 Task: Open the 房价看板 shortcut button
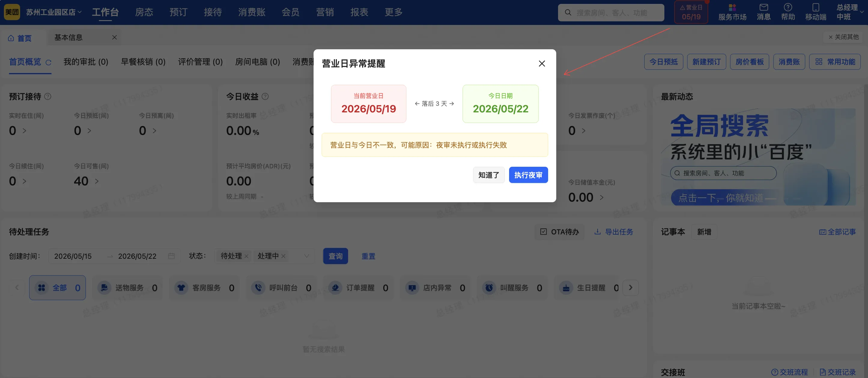pyautogui.click(x=749, y=62)
